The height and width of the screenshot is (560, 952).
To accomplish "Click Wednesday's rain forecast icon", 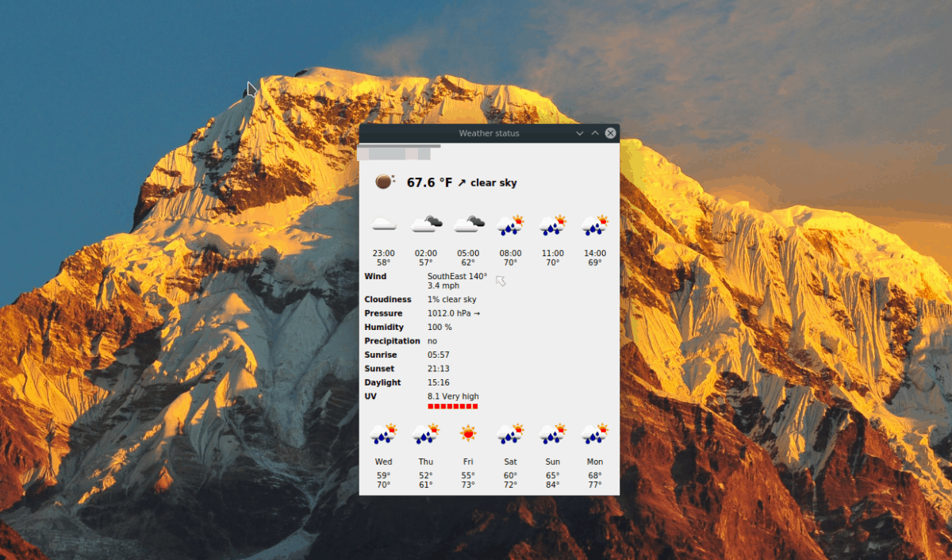I will 384,434.
